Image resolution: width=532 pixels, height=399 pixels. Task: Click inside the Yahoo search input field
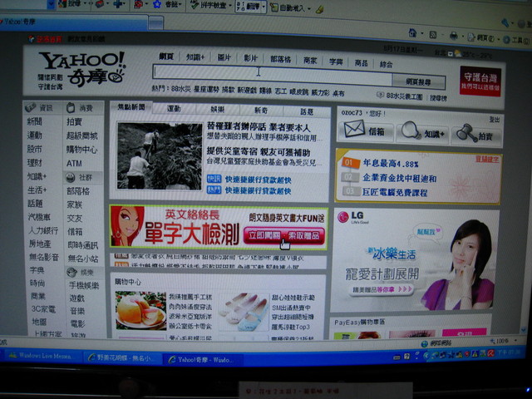point(272,74)
